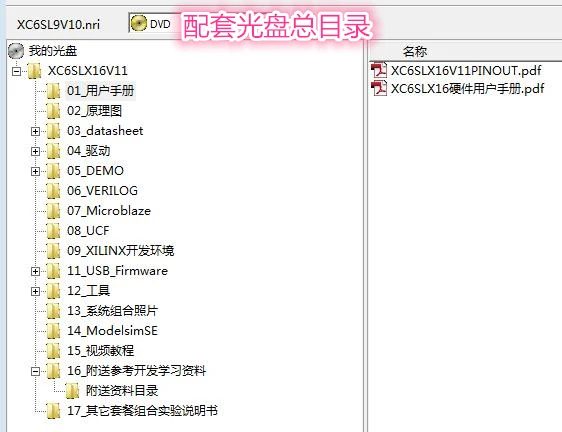Open the XC6SLX16V11PINOUT.pdf file icon

(x=379, y=70)
